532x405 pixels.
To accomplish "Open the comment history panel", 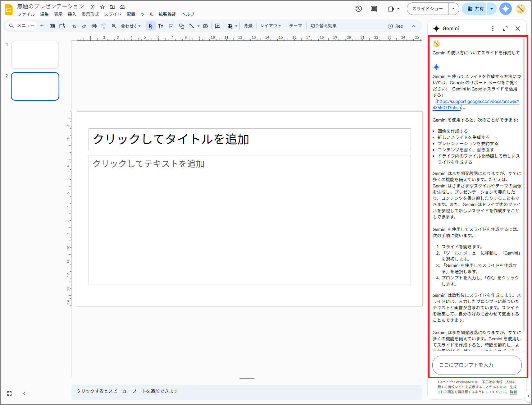I will tap(374, 9).
